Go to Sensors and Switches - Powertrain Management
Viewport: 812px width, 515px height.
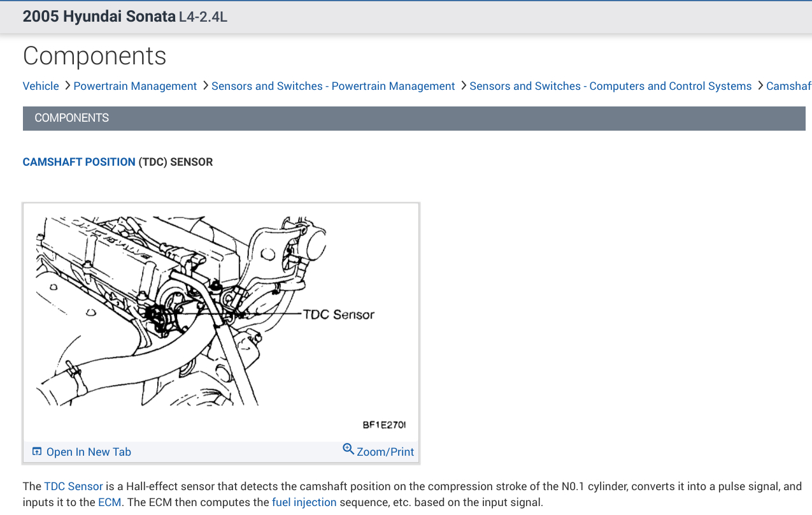point(333,86)
